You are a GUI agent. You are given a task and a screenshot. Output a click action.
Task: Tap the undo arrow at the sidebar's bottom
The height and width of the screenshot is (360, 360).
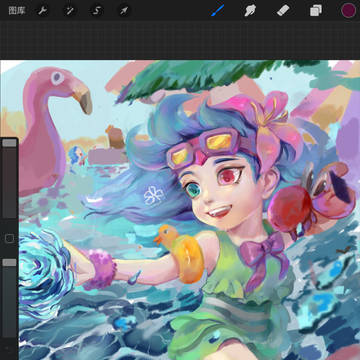pos(8,349)
